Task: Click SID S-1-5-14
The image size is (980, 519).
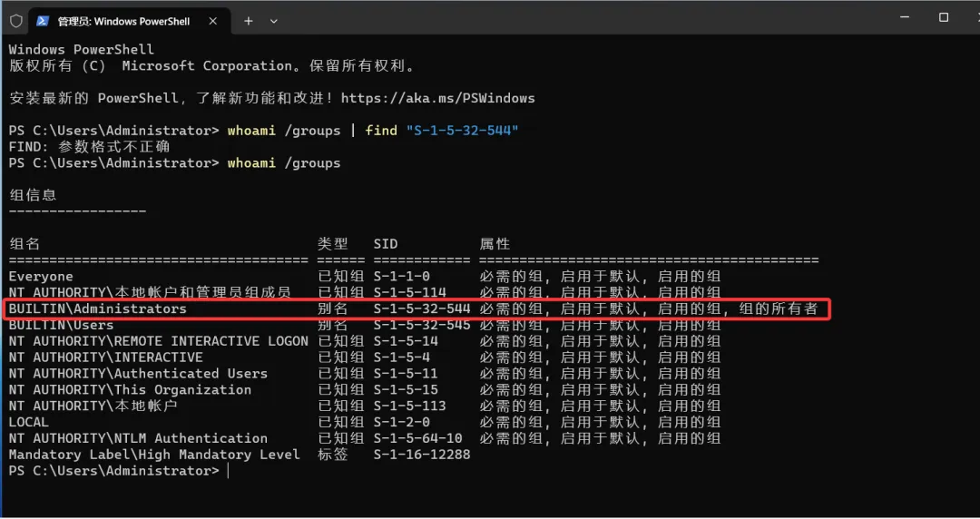Action: 406,341
